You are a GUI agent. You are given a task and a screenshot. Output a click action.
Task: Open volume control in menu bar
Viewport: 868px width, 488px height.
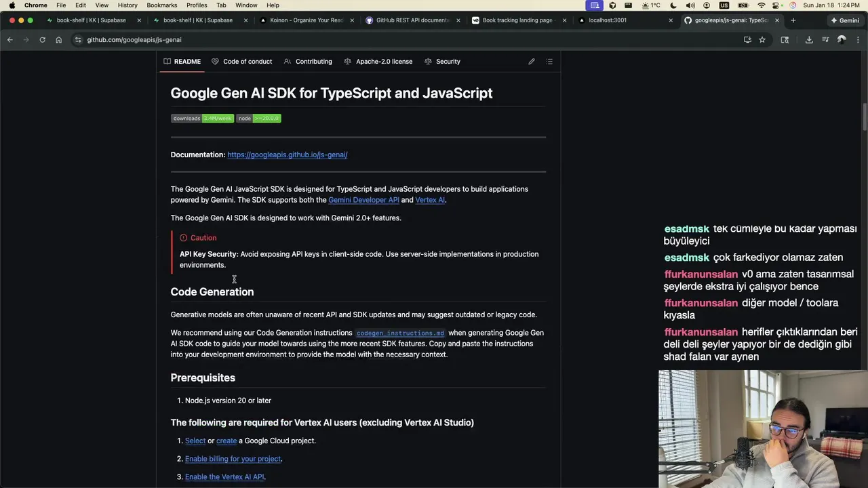690,5
